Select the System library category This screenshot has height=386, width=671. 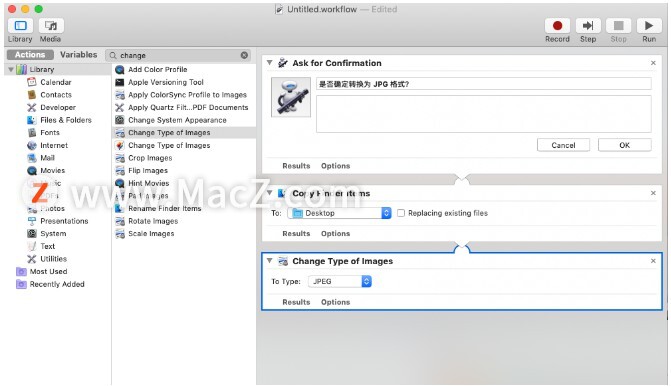[53, 234]
